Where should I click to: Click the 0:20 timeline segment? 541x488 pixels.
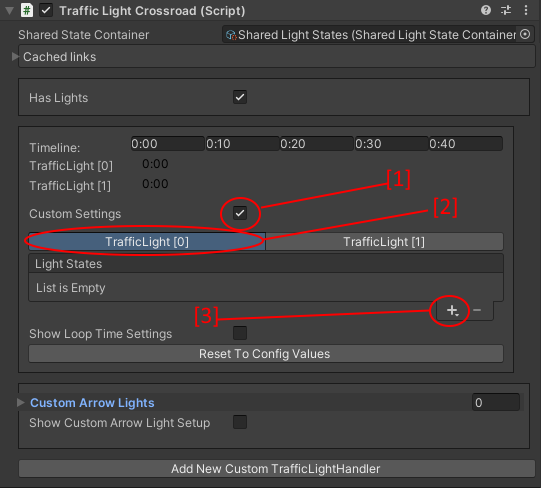[x=317, y=144]
